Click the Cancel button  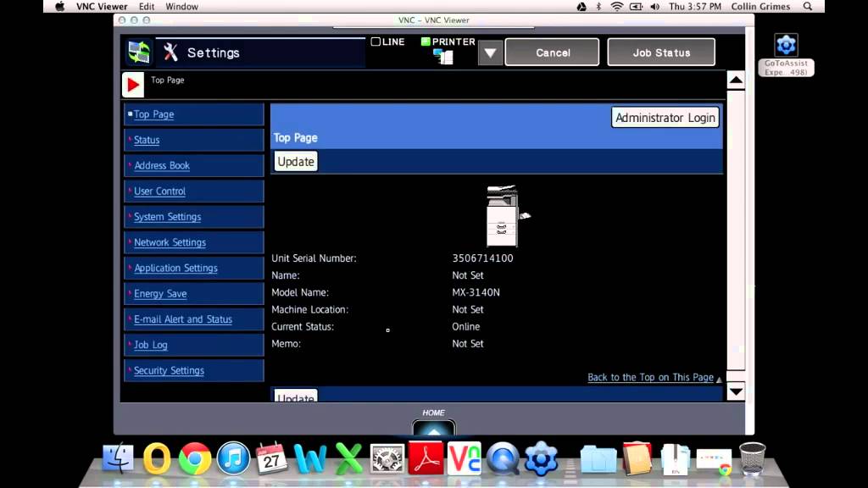(552, 53)
